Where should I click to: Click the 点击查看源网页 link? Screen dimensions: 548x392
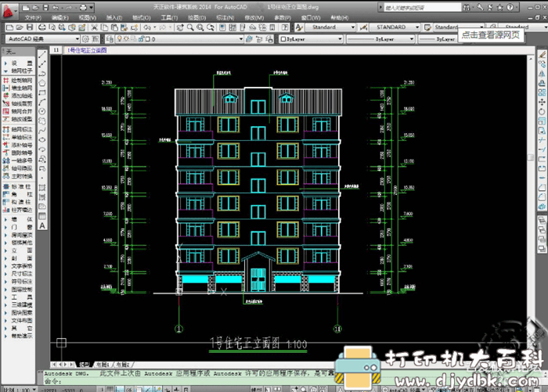coord(491,34)
